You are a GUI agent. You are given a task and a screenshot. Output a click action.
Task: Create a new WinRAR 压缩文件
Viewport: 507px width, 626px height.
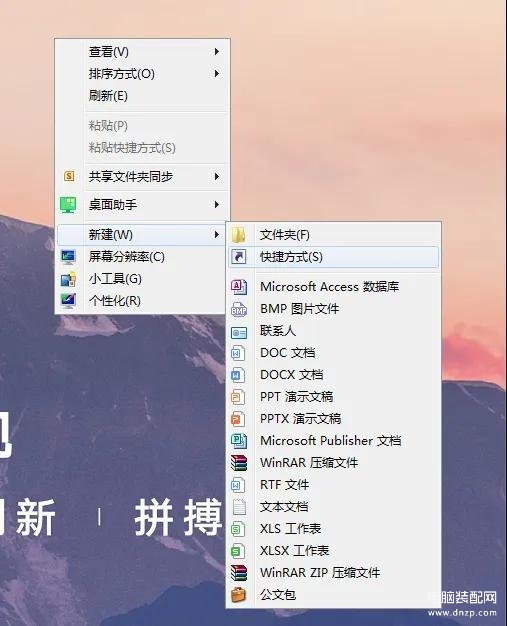[334, 463]
